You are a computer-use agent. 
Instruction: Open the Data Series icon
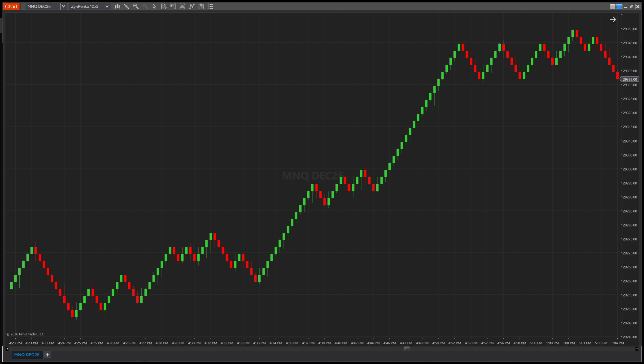[182, 6]
